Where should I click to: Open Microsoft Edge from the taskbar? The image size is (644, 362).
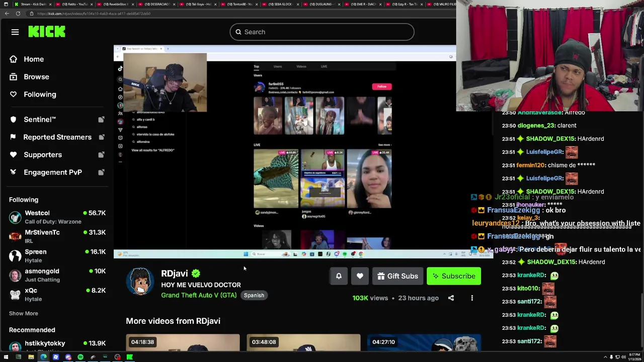click(x=43, y=357)
